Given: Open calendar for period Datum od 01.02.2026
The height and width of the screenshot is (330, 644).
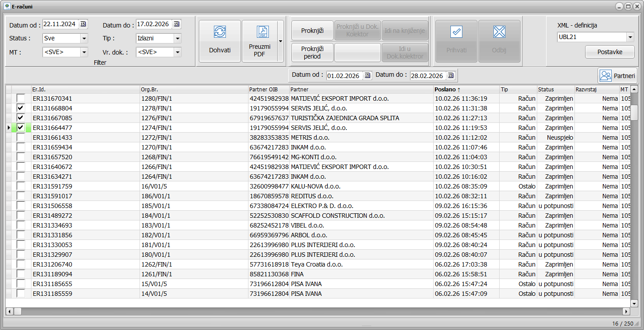Looking at the screenshot, I should 367,76.
